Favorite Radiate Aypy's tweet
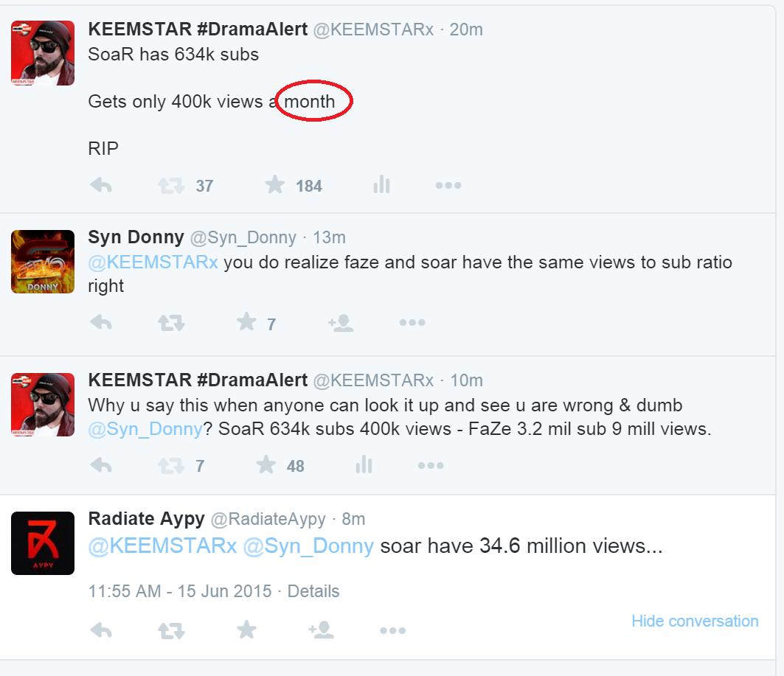 click(246, 630)
